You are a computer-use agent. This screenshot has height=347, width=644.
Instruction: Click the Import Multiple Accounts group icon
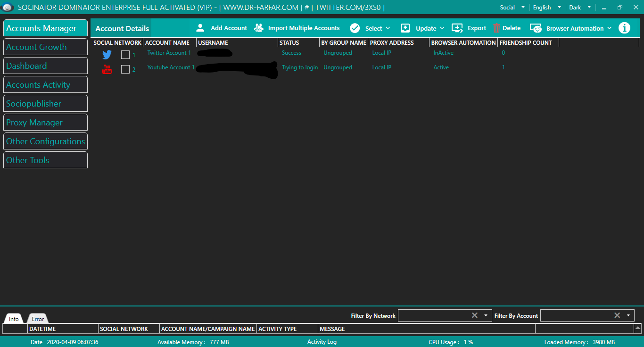[259, 28]
